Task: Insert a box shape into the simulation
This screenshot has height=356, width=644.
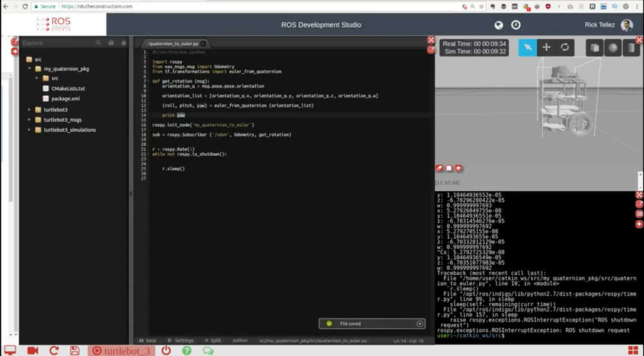Action: tap(594, 48)
